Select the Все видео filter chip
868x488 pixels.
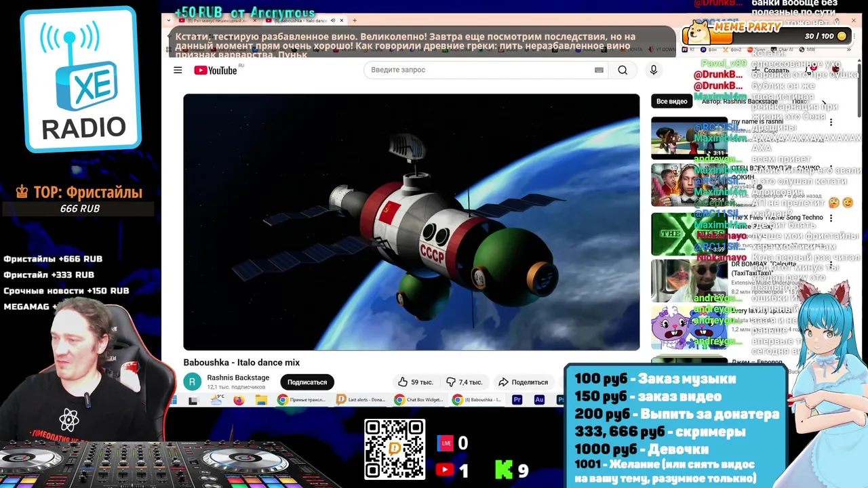(x=671, y=101)
